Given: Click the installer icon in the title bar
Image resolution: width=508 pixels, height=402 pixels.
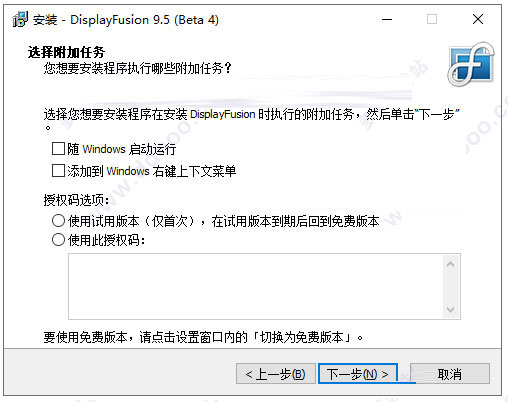Looking at the screenshot, I should 20,19.
